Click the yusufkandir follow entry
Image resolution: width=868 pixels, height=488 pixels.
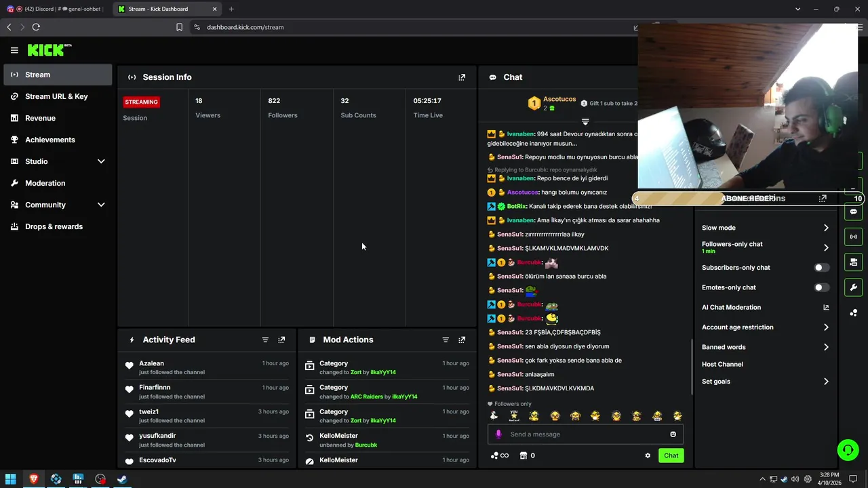207,441
